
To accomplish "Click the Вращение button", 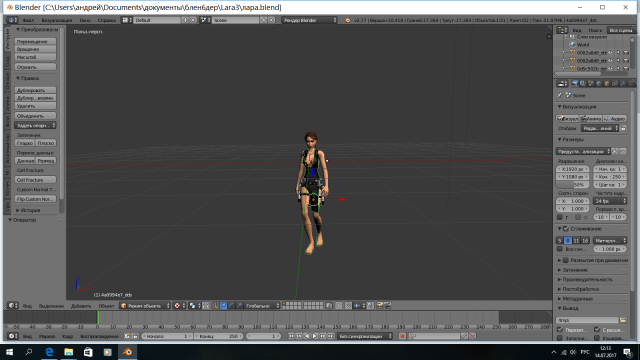I will coord(35,49).
